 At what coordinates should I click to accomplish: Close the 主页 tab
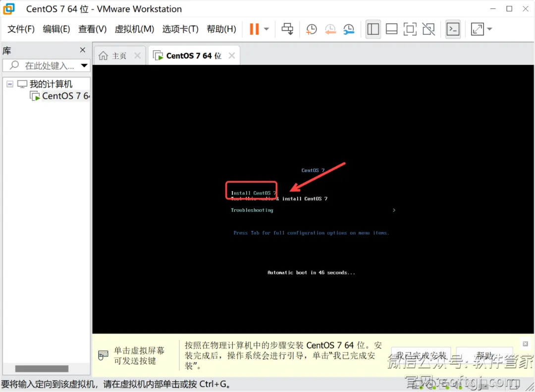coord(137,56)
